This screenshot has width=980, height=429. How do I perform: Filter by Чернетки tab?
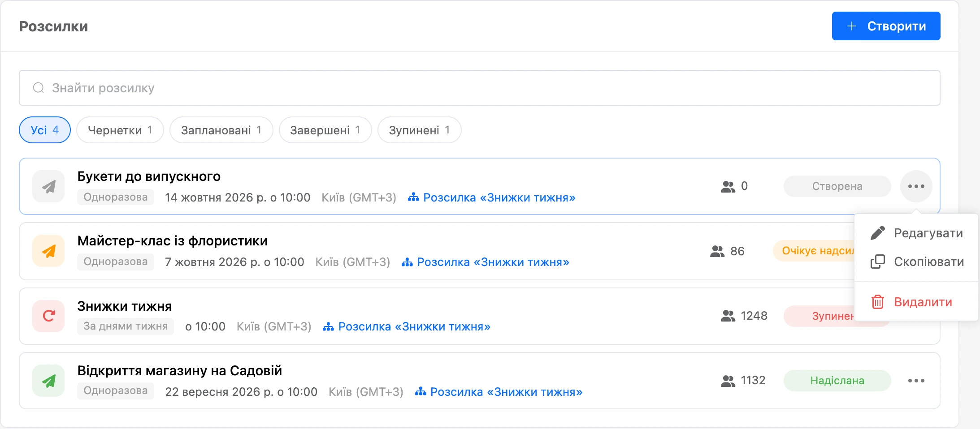point(120,130)
